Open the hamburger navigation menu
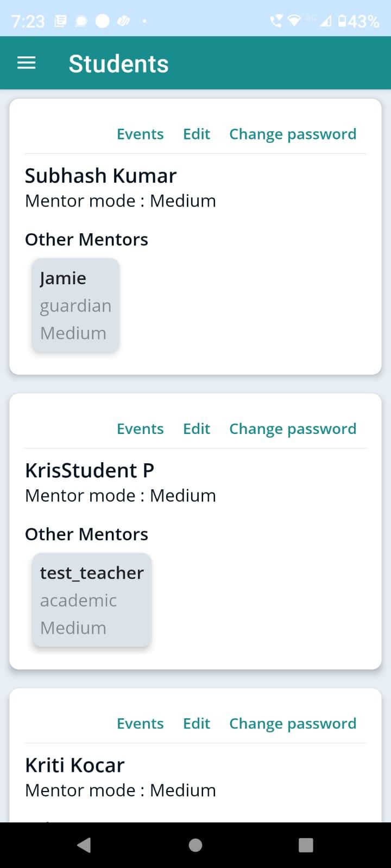Screen dimensions: 391x868 pyautogui.click(x=26, y=63)
